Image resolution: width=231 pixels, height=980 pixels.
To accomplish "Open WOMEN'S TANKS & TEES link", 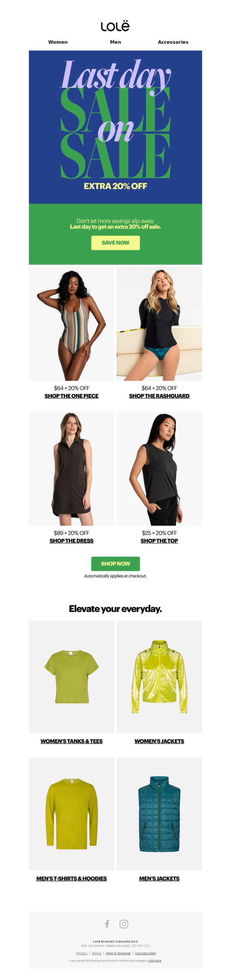I will [72, 741].
